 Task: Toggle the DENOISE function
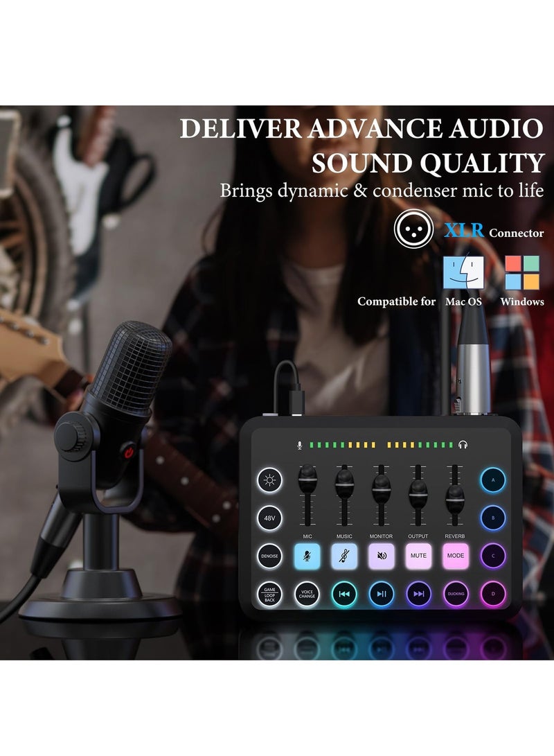[269, 556]
